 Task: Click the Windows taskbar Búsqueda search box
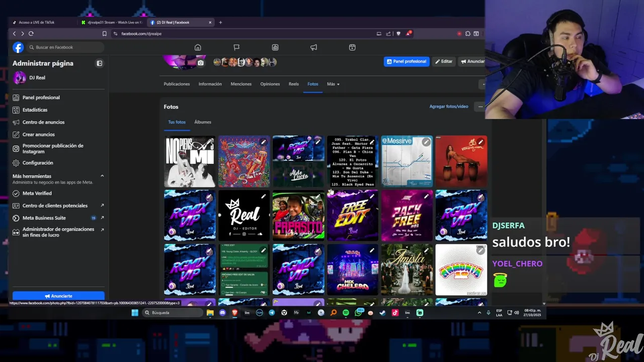173,313
